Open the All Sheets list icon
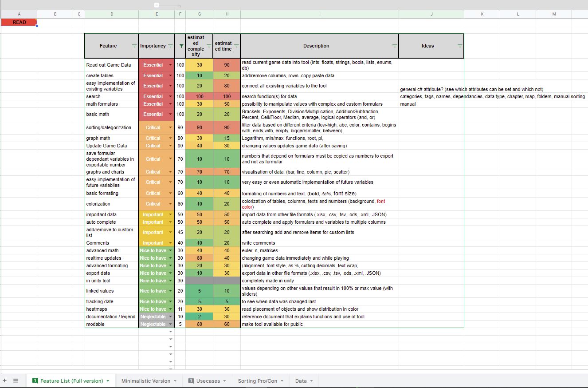This screenshot has height=388, width=588. point(16,380)
